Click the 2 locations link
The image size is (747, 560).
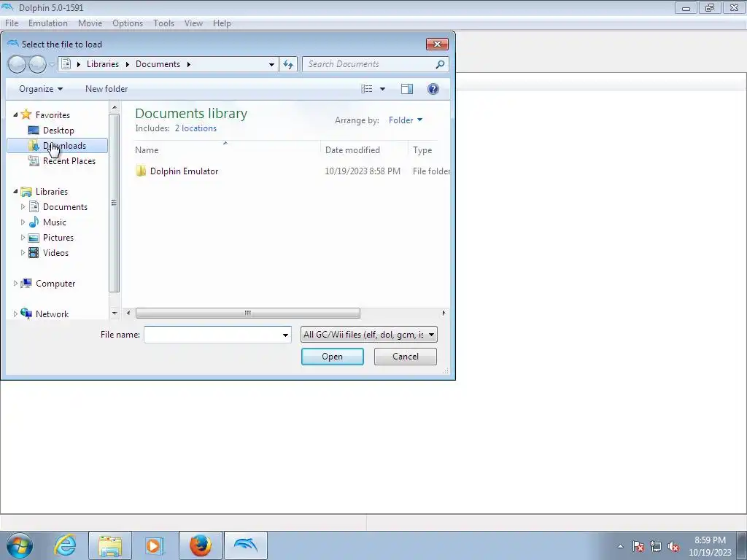point(196,128)
